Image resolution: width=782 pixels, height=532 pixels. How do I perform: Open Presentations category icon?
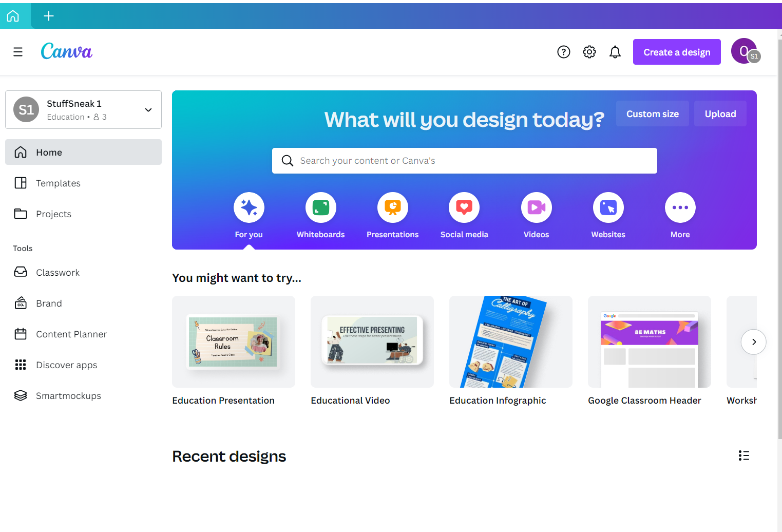[x=393, y=207]
